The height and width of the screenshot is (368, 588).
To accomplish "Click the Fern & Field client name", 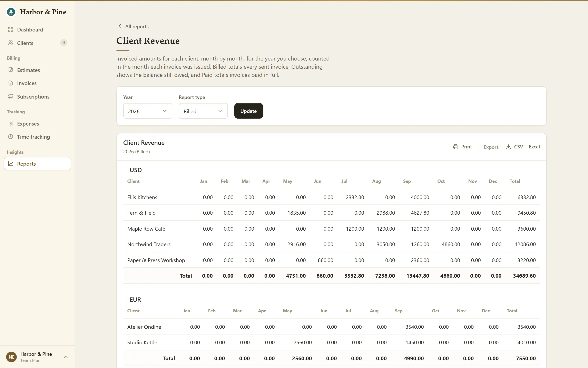I will pyautogui.click(x=141, y=213).
